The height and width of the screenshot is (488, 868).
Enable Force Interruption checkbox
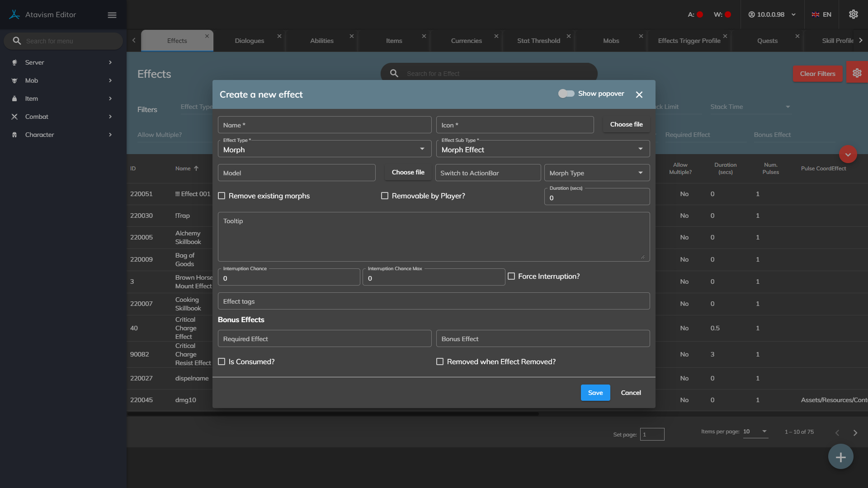(511, 276)
